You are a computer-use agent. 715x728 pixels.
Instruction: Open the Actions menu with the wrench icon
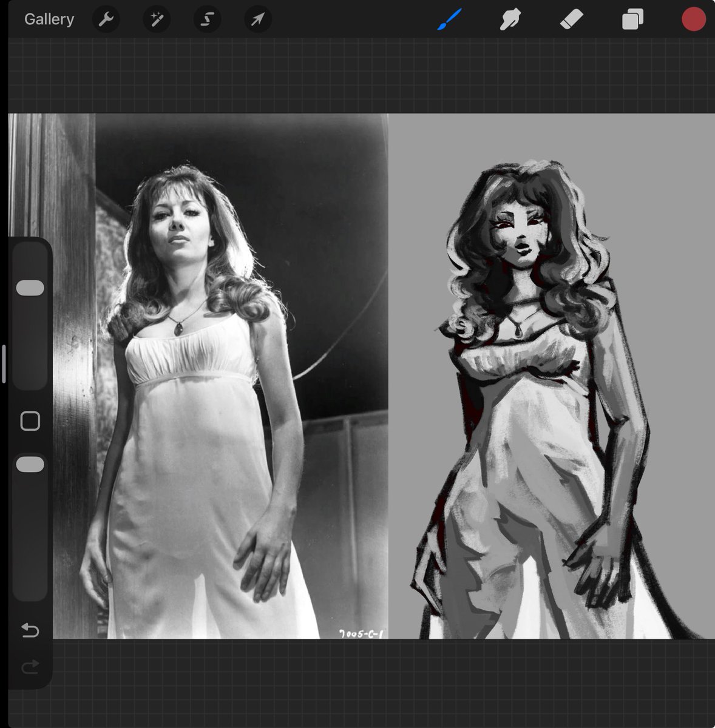[x=106, y=19]
